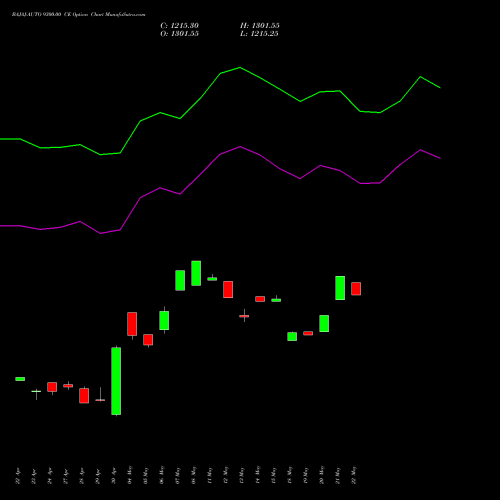Click the low value L: 1215.25
The width and height of the screenshot is (500, 500).
click(259, 34)
